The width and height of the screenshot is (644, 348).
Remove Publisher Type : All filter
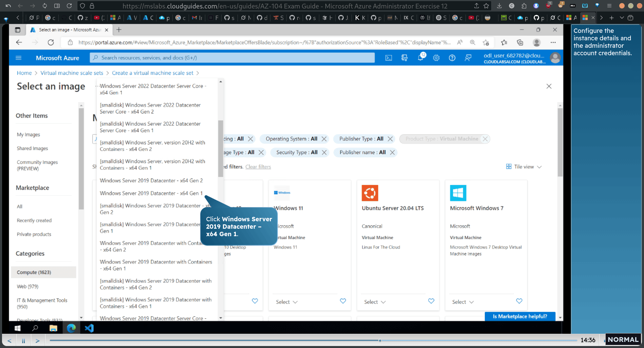pyautogui.click(x=390, y=139)
